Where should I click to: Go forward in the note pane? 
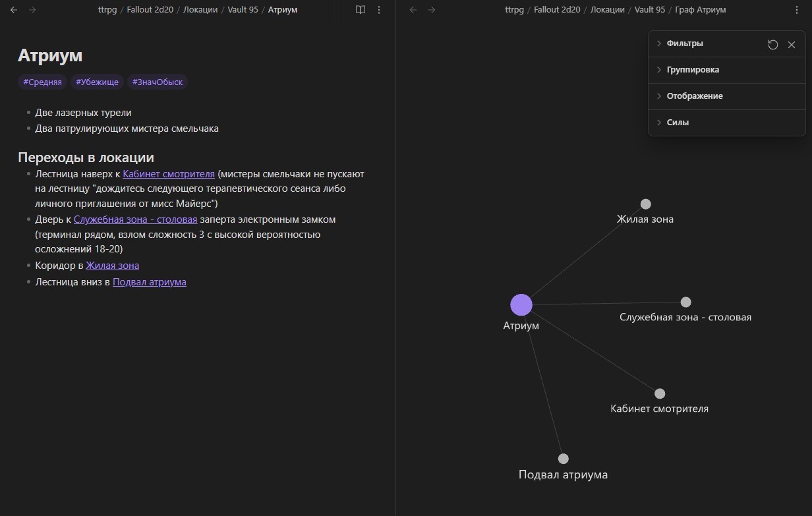point(32,10)
